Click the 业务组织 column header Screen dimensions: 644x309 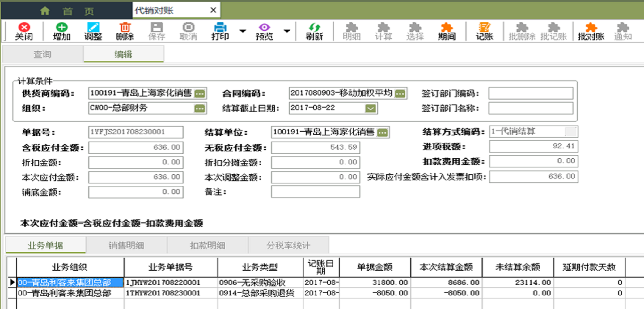[x=70, y=267]
